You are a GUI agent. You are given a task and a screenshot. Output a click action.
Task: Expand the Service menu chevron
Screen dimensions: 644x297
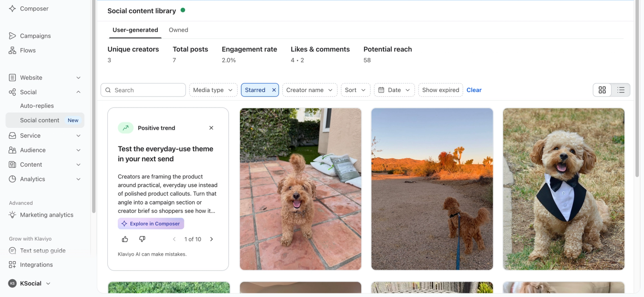(78, 136)
